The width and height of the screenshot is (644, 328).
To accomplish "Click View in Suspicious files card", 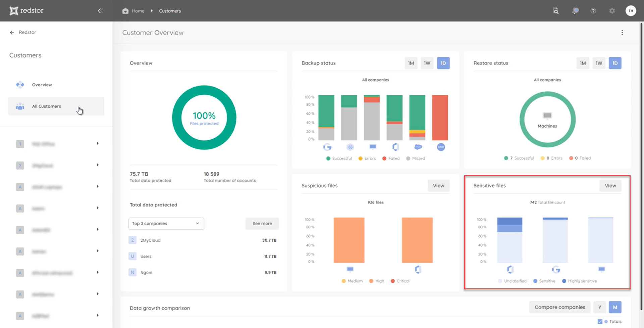I will [438, 186].
